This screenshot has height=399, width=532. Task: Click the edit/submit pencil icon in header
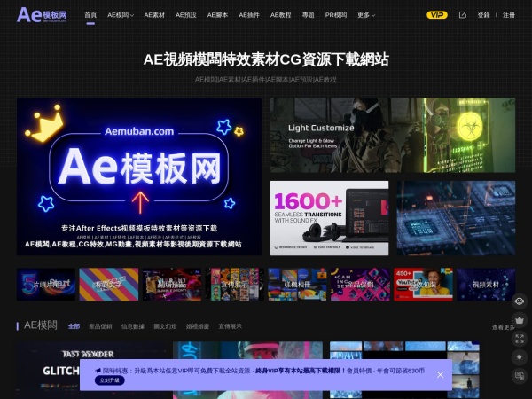463,14
